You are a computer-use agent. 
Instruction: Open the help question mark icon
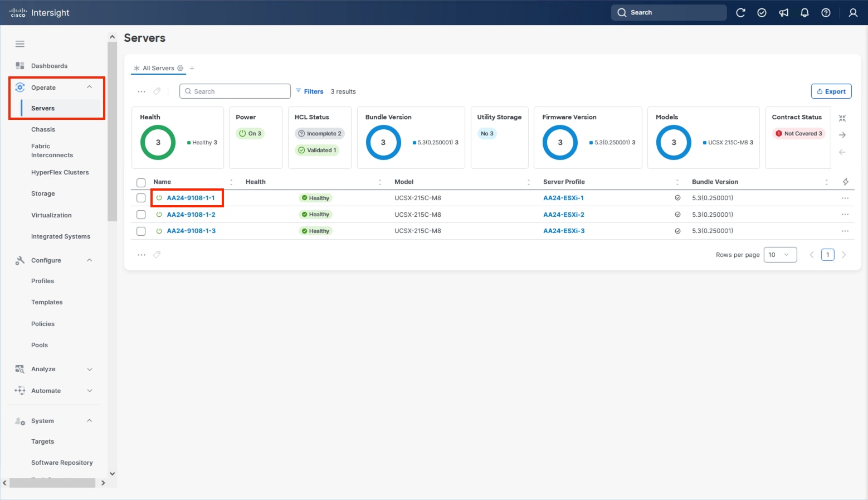pos(826,13)
